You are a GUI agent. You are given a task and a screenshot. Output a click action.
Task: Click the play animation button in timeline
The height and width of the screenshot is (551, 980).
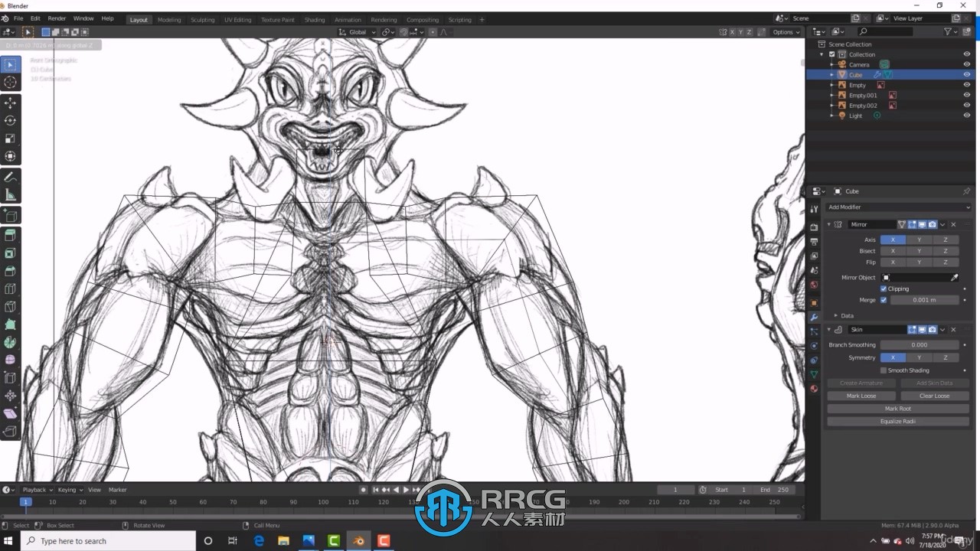tap(406, 490)
